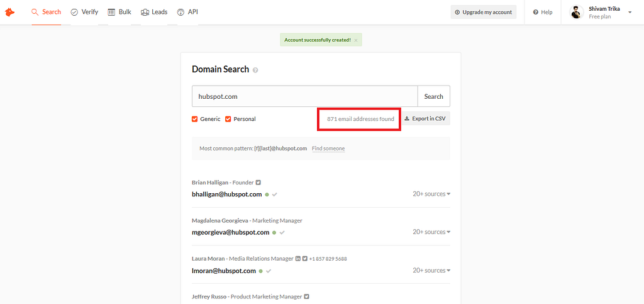Switch to the API tab
Image resolution: width=644 pixels, height=304 pixels.
click(187, 12)
